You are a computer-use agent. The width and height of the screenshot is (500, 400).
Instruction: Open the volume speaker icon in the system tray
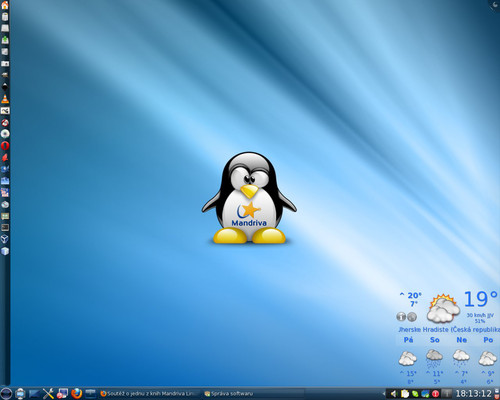coord(394,394)
